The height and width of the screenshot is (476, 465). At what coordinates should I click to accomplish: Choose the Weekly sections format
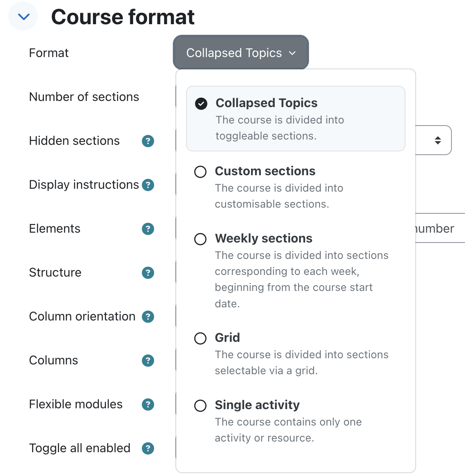pyautogui.click(x=200, y=239)
